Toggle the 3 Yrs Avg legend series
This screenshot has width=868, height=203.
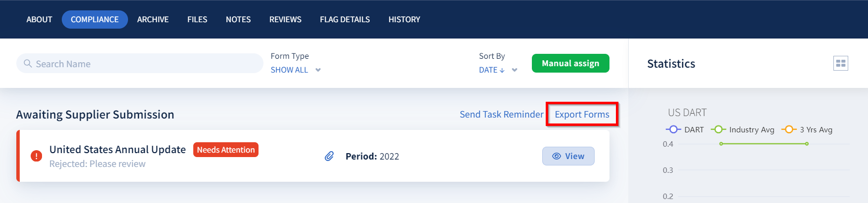point(807,129)
